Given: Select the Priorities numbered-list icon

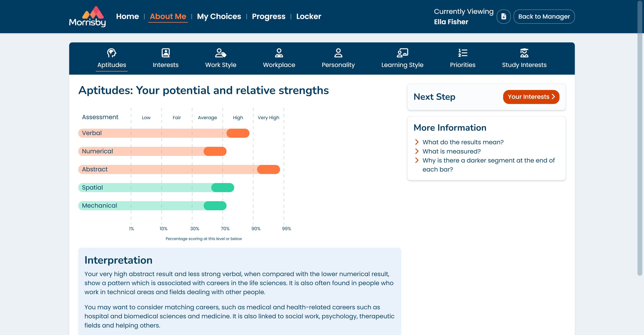Looking at the screenshot, I should [462, 53].
